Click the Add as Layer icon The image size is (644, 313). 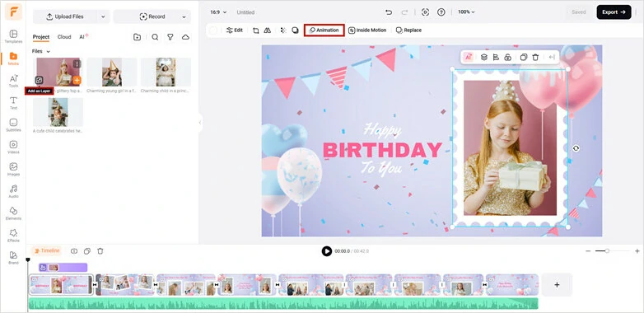tap(39, 80)
